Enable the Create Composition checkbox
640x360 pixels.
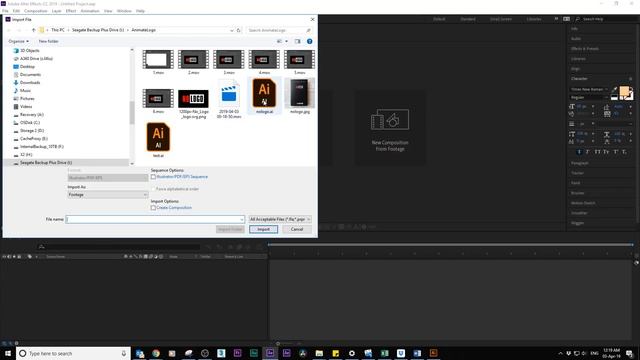click(x=153, y=208)
